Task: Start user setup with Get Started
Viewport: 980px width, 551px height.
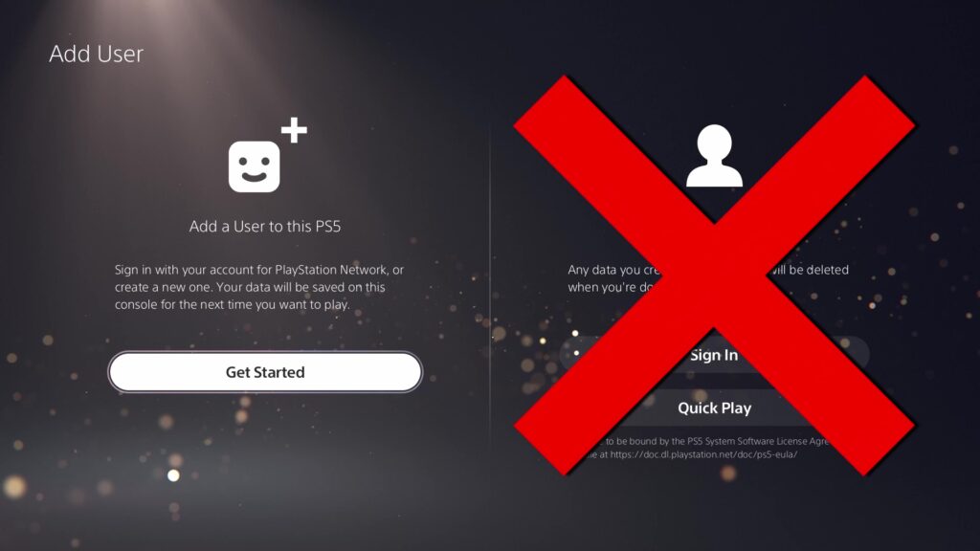Action: 265,372
